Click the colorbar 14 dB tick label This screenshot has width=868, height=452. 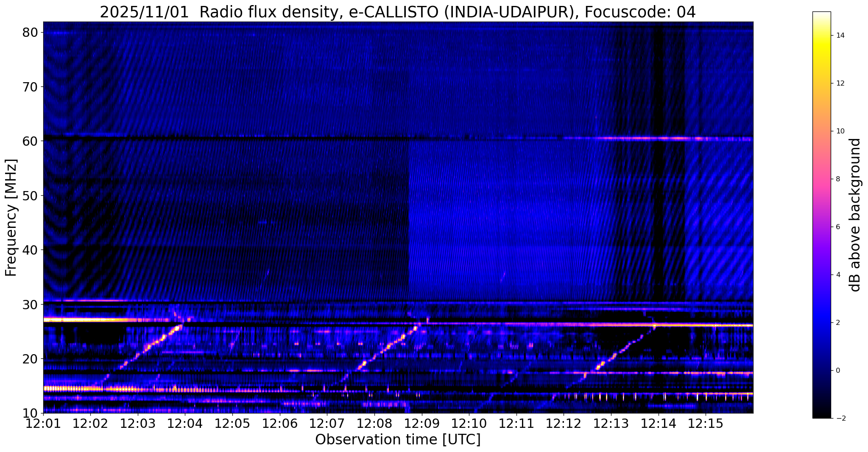(x=840, y=36)
